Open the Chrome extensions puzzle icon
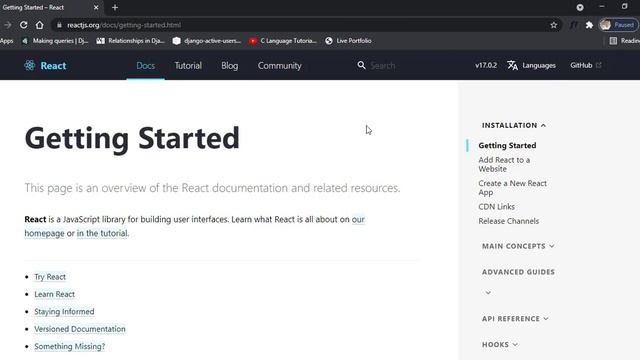640x360 pixels. 589,25
